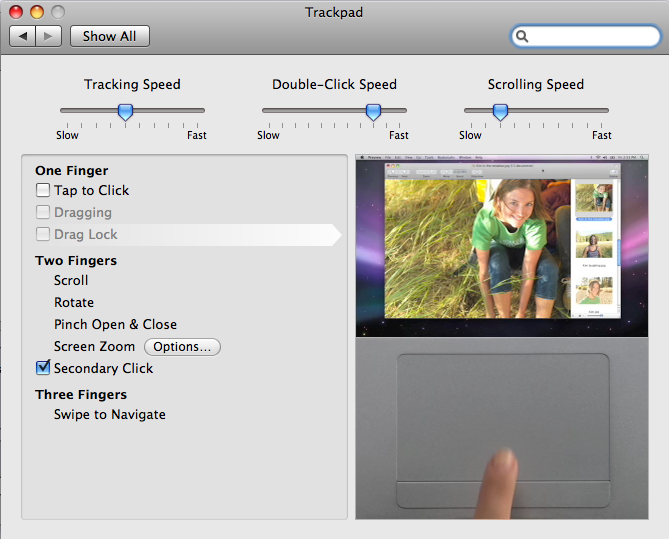Minimize the Trackpad window with yellow button
The width and height of the screenshot is (669, 539).
37,12
